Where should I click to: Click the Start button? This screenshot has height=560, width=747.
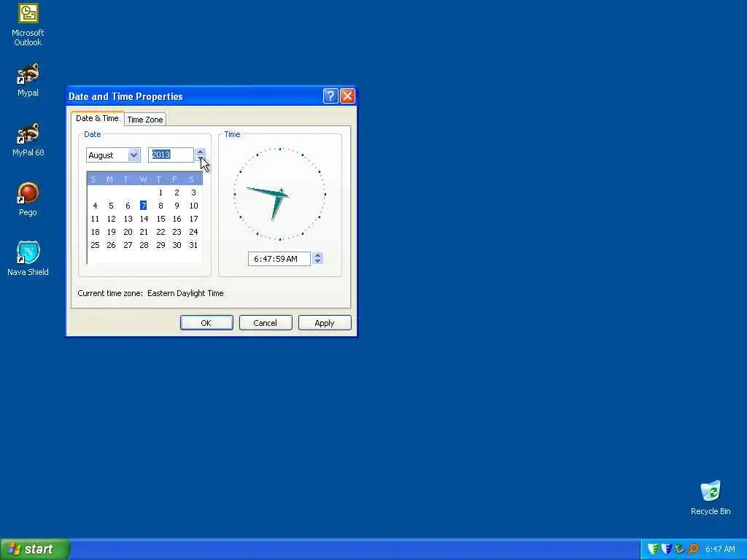click(x=35, y=549)
